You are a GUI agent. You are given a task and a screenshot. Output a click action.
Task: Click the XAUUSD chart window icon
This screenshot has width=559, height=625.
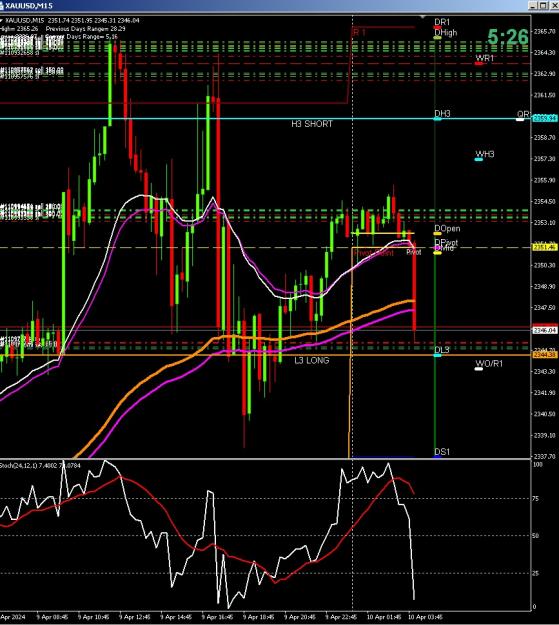pyautogui.click(x=2, y=6)
